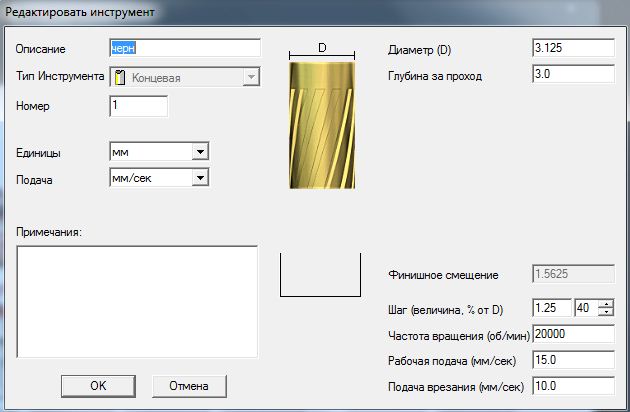Viewport: 630px width, 412px height.
Task: Click the Номер tool number field
Action: coord(138,106)
